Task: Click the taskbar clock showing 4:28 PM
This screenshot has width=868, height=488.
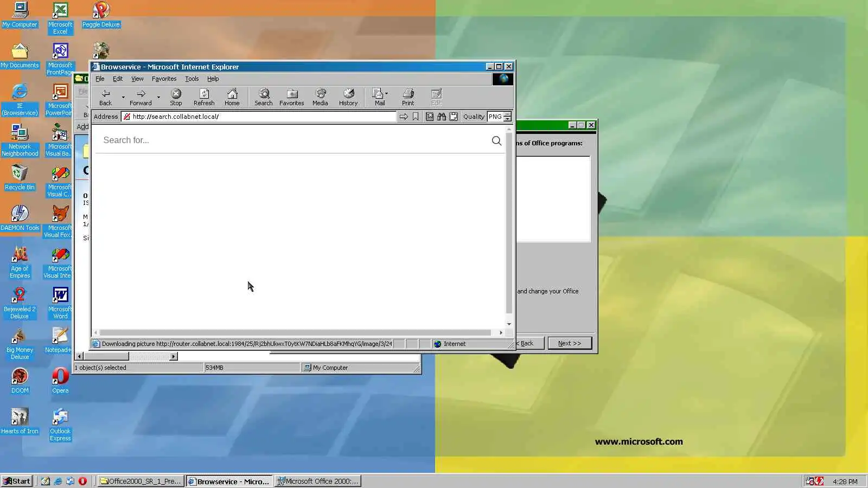Action: point(845,481)
